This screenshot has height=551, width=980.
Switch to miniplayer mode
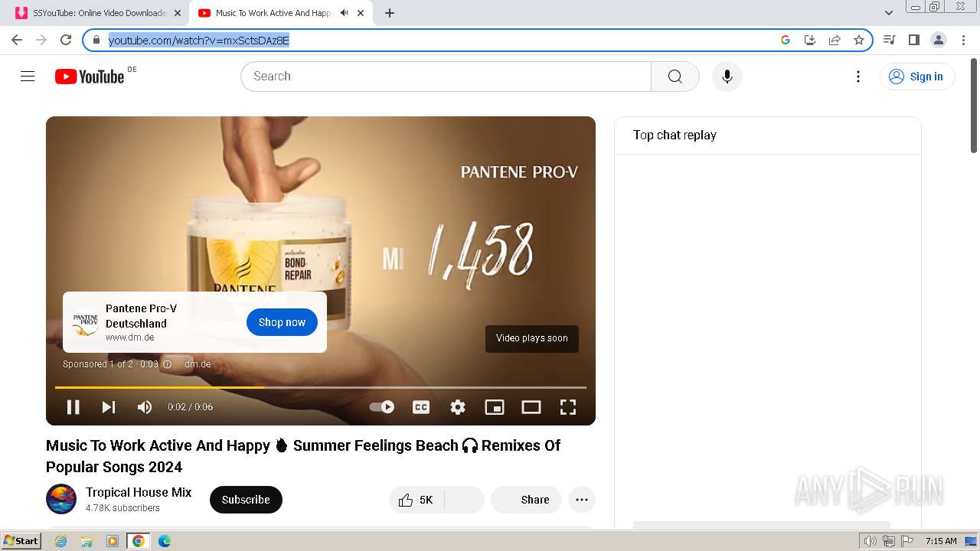coord(495,407)
